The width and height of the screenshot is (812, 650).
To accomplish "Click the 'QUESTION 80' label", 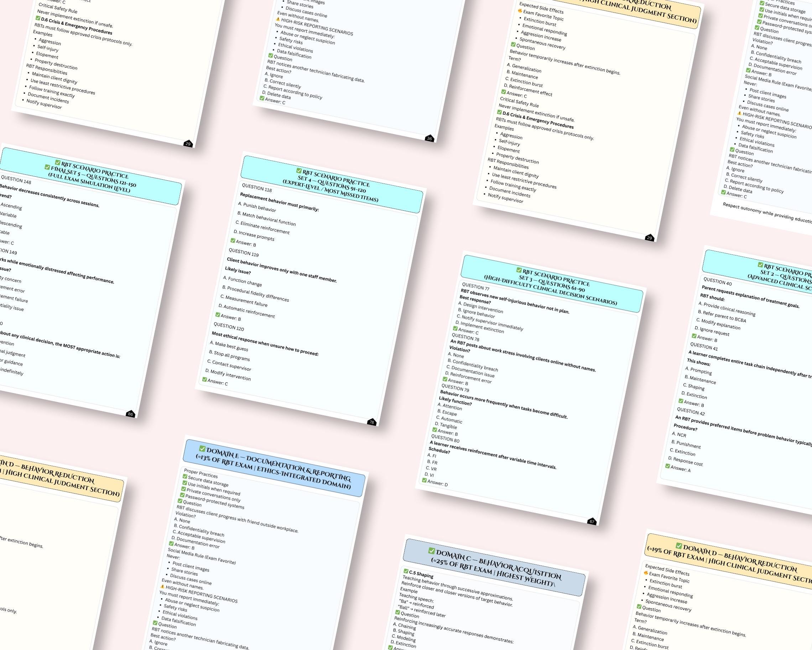I will 445,438.
